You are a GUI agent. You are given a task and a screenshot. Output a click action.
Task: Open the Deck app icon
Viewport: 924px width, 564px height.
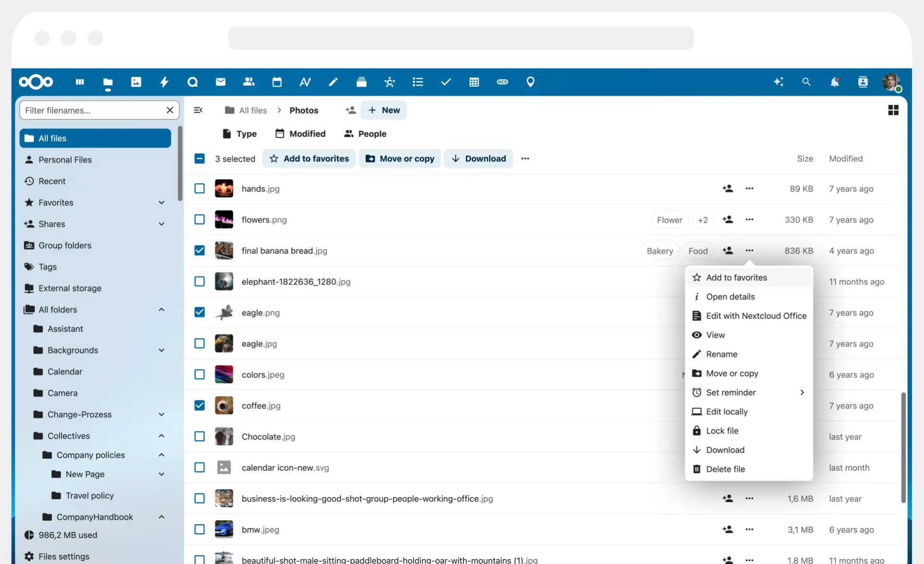(361, 82)
